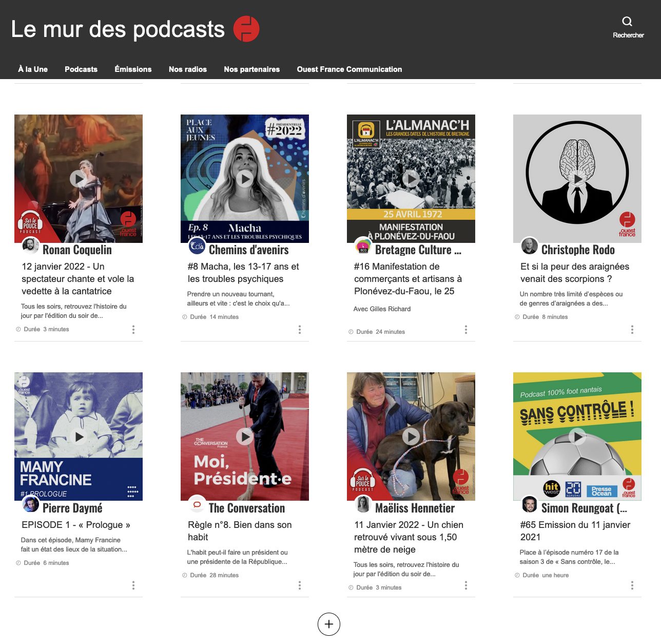Viewport: 661px width, 644px height.
Task: Open three-dot menu on Pierre Daymé card
Action: 133,585
